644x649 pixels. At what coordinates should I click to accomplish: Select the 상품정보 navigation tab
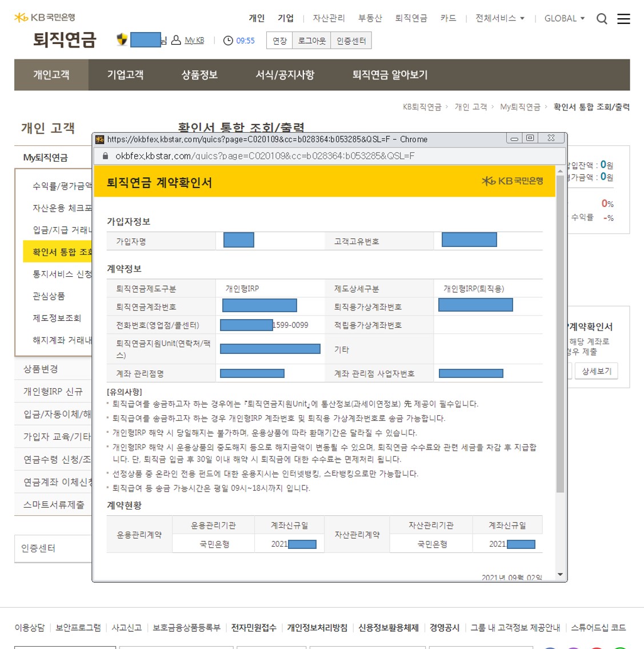[x=199, y=75]
